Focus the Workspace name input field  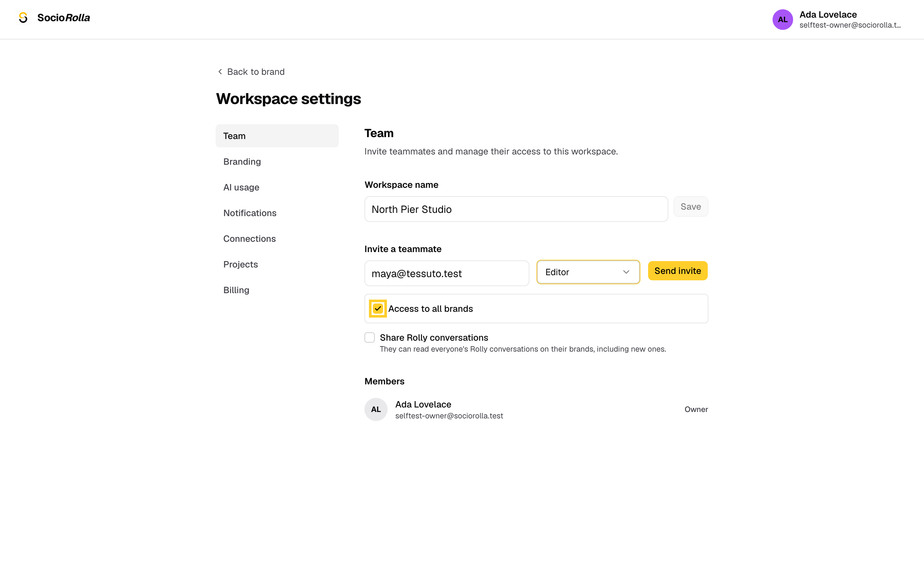[x=516, y=209]
